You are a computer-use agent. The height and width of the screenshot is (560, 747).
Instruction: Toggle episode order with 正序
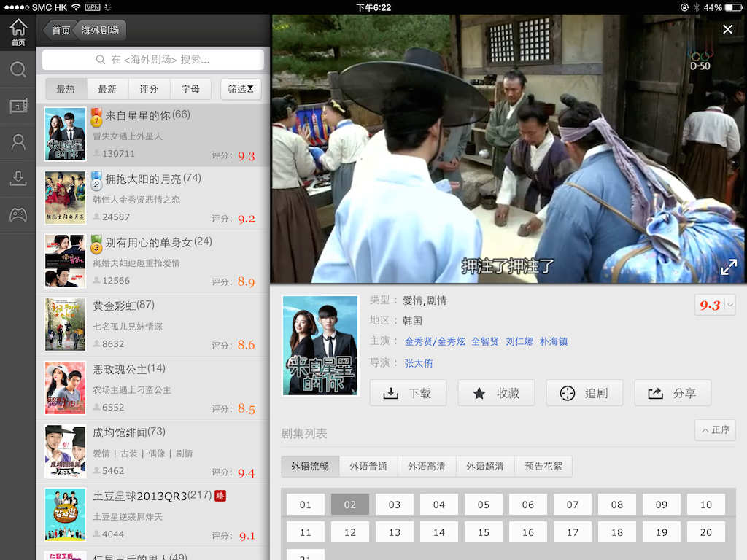715,430
